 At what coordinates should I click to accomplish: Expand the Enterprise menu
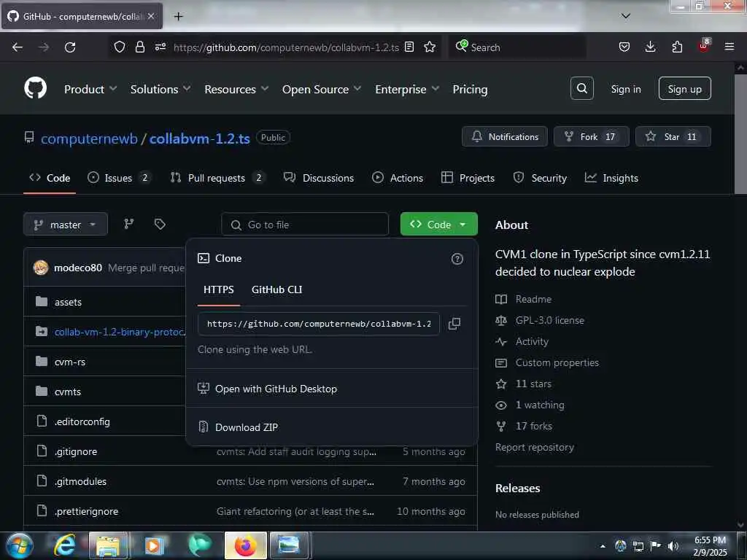407,89
